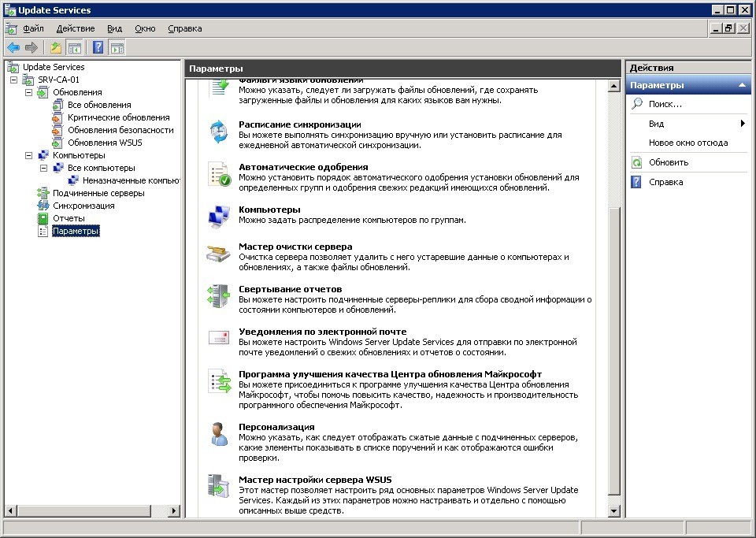
Task: Click the server cleanup wizard icon
Action: tap(218, 253)
